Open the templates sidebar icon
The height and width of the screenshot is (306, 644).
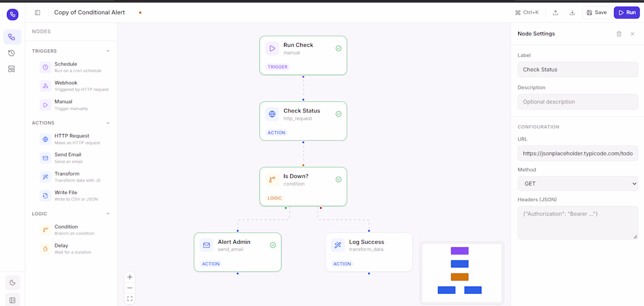point(12,69)
